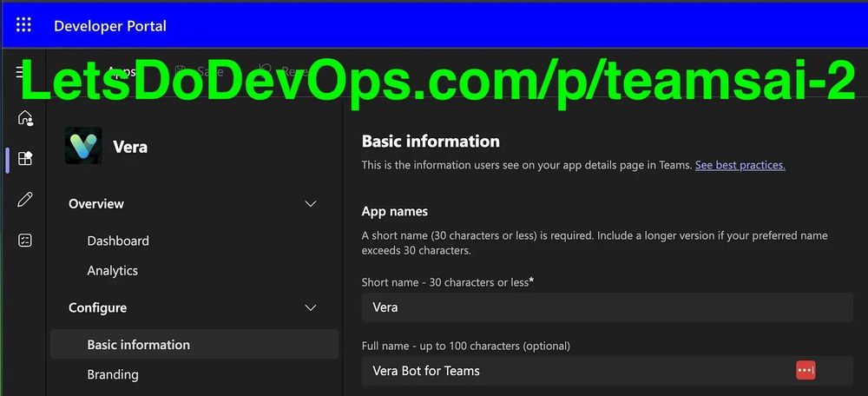The image size is (868, 396).
Task: Open the Tools pencil icon in left rail
Action: pyautogui.click(x=25, y=200)
